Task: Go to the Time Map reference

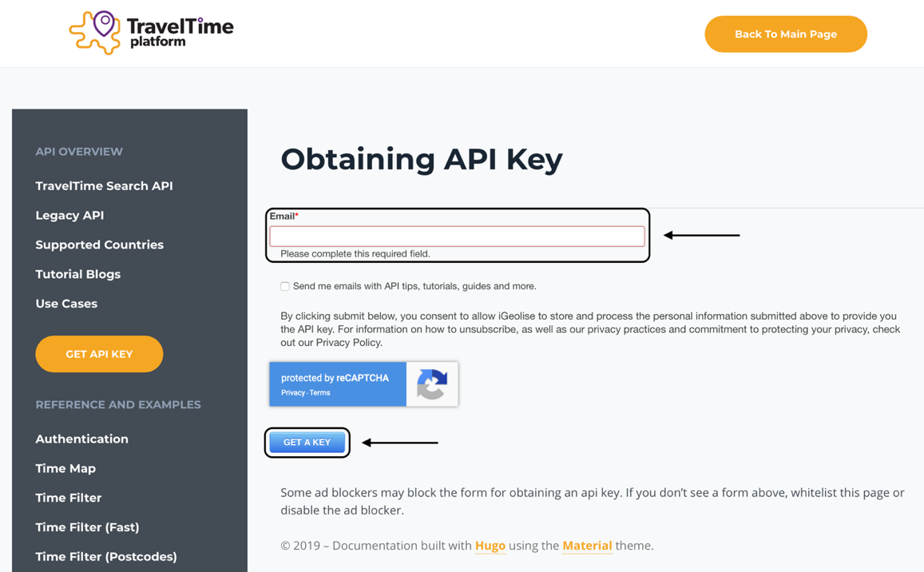Action: pos(65,468)
